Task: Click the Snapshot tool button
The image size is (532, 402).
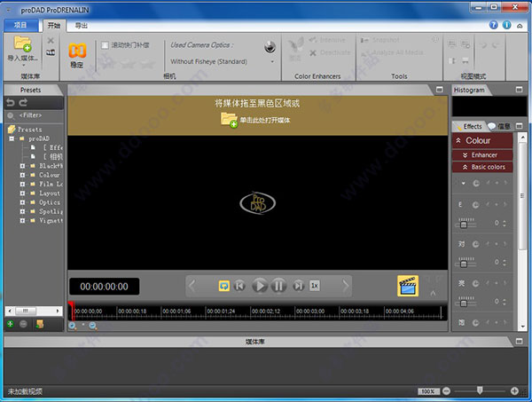Action: (x=379, y=40)
